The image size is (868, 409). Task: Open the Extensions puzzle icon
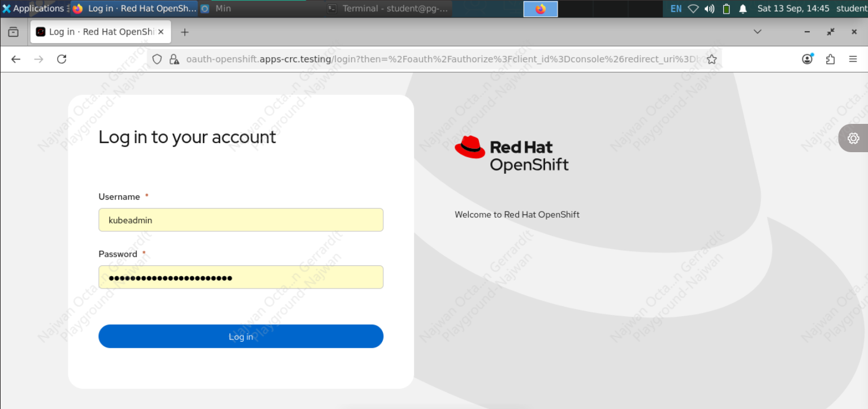pyautogui.click(x=830, y=59)
